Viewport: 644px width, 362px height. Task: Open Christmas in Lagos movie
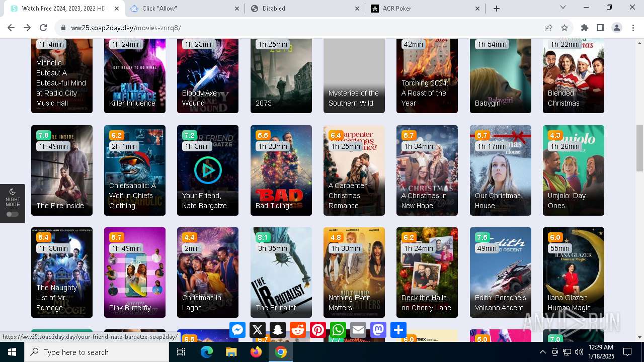pyautogui.click(x=208, y=273)
